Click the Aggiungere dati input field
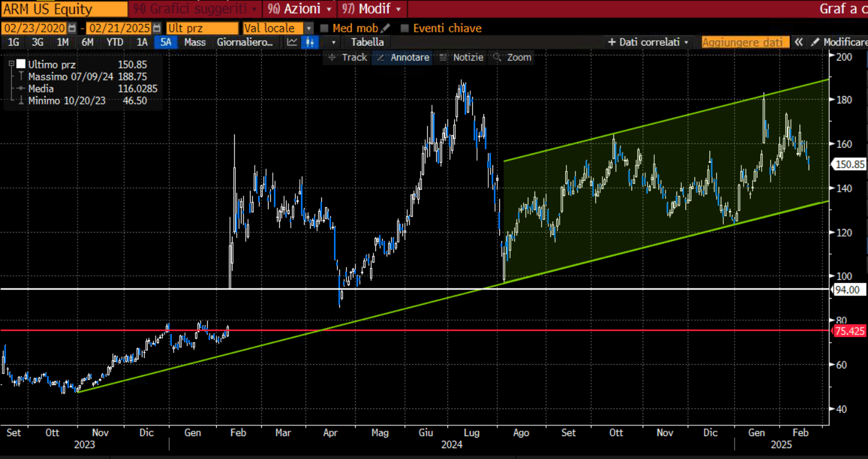 [x=744, y=42]
